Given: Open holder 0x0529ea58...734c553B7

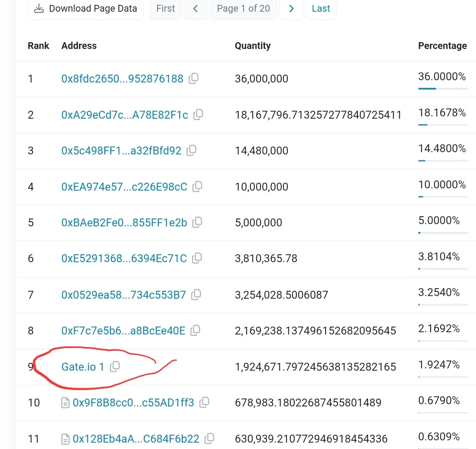Looking at the screenshot, I should click(x=124, y=295).
